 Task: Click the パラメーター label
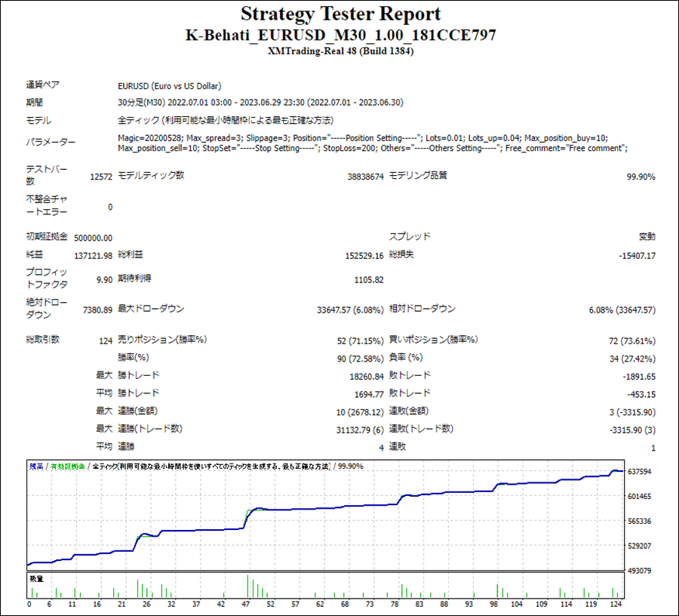[x=51, y=142]
